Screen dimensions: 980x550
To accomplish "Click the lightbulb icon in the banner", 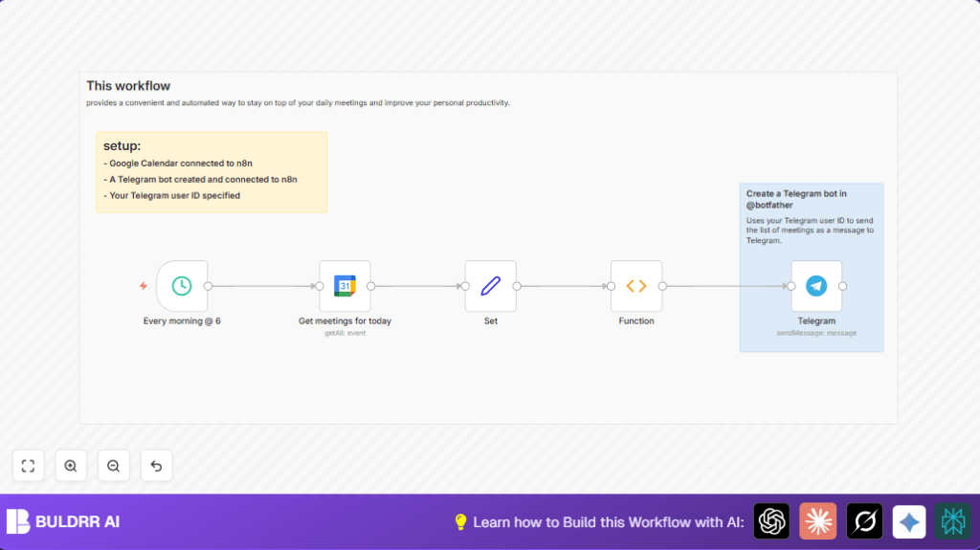I will [x=460, y=522].
